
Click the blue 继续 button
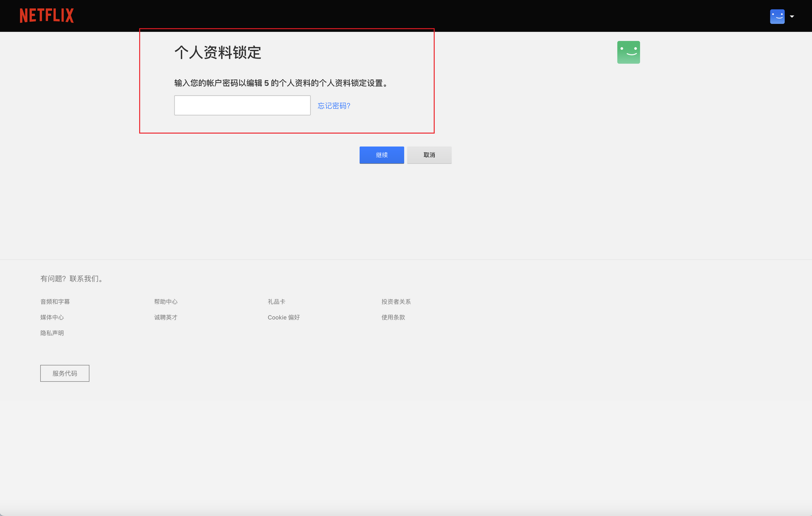(382, 155)
